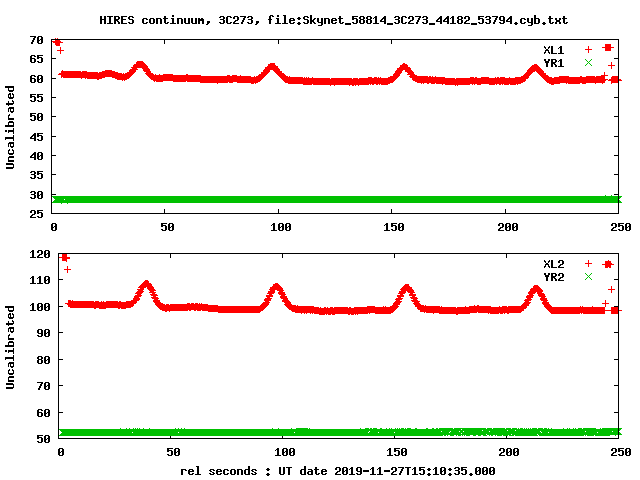640x480 pixels.
Task: Click XL2 peak near 96 seconds
Action: pyautogui.click(x=276, y=287)
